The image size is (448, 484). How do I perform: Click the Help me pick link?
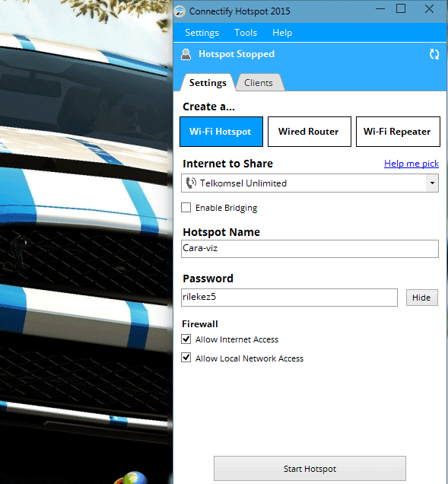[411, 164]
